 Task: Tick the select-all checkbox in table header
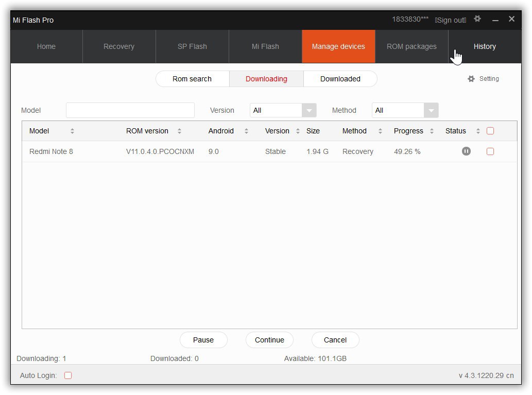pos(490,131)
